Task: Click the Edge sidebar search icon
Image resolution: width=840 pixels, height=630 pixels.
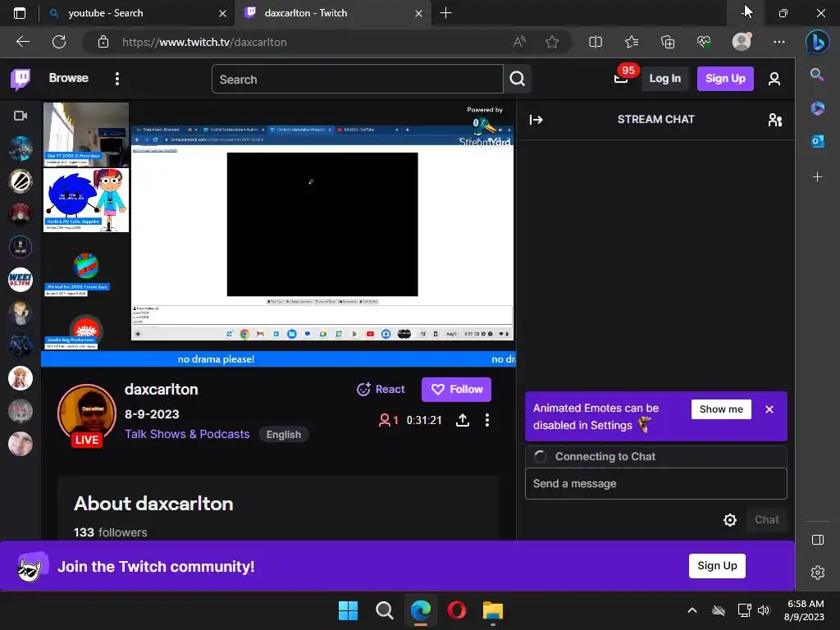Action: (x=817, y=75)
